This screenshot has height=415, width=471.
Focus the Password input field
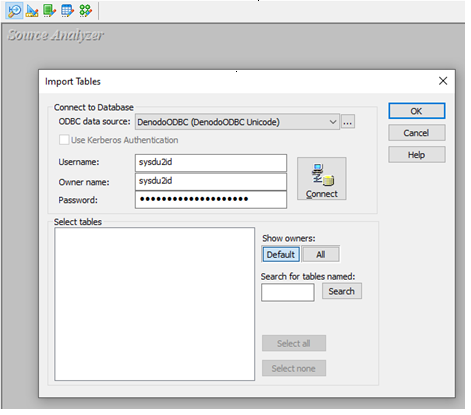211,200
